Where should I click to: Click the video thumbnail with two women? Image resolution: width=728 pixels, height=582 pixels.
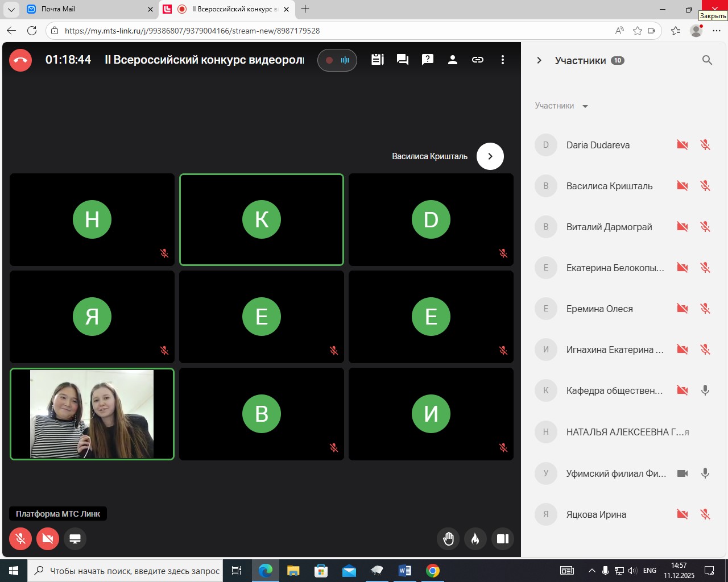[92, 414]
